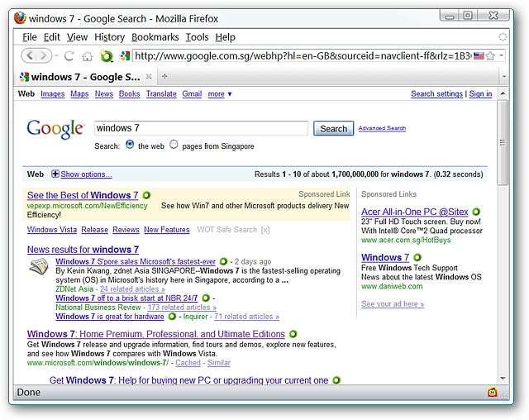This screenshot has height=420, width=529.
Task: Click the Show options link
Action: point(86,174)
